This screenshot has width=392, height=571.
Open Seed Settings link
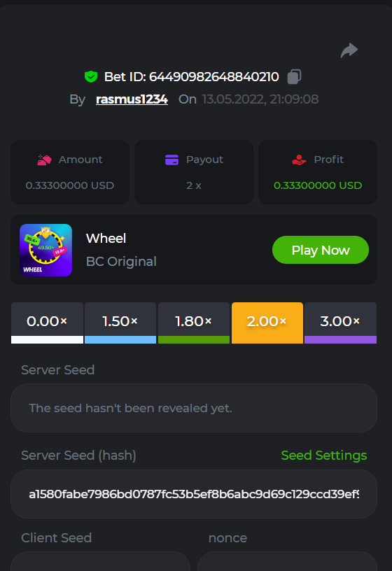point(324,456)
